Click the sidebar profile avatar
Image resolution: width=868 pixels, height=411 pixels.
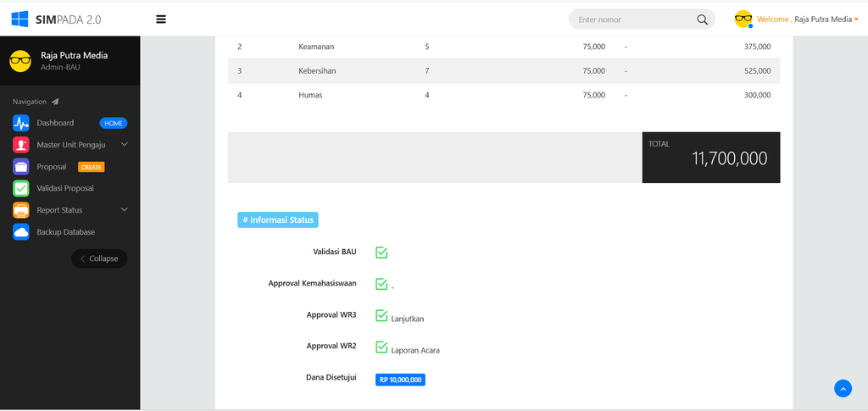coord(20,61)
